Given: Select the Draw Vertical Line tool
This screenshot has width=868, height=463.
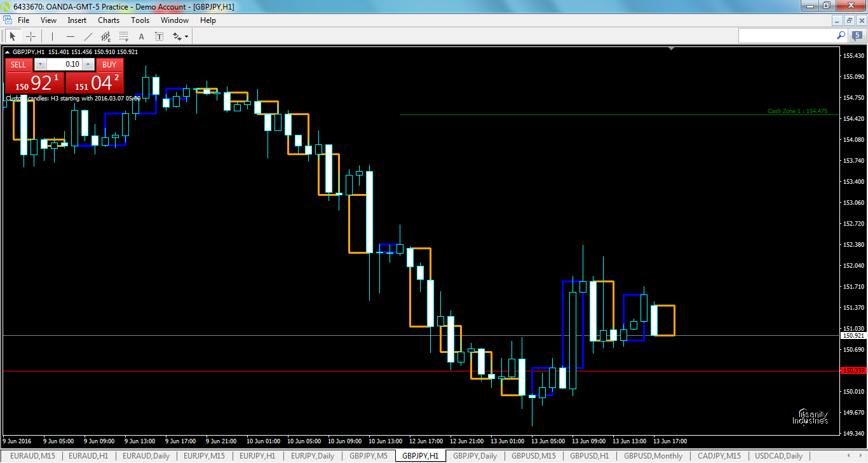Looking at the screenshot, I should (51, 36).
